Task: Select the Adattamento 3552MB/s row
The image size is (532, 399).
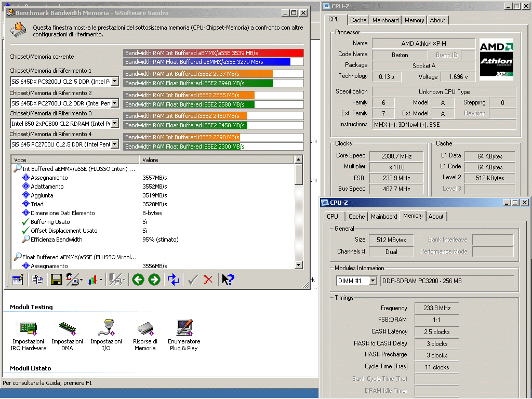Action: coord(153,187)
